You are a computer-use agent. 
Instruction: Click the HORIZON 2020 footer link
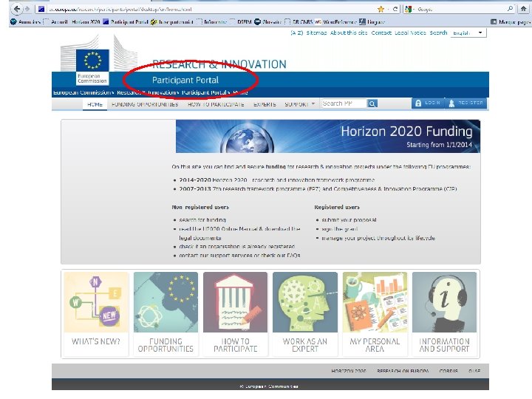(x=349, y=371)
